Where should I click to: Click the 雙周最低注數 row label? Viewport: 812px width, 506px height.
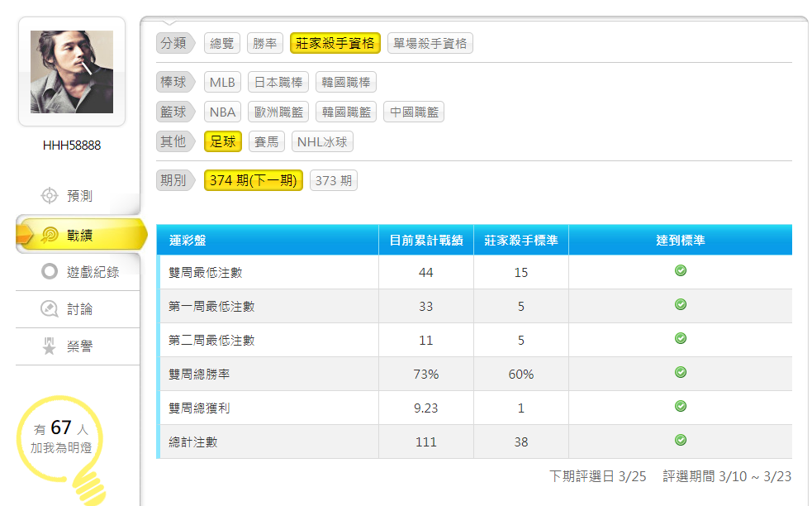[x=206, y=272]
